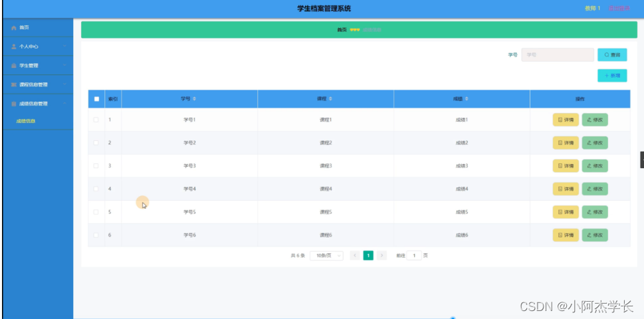This screenshot has width=644, height=319.
Task: Select page 1 in pagination
Action: click(368, 256)
